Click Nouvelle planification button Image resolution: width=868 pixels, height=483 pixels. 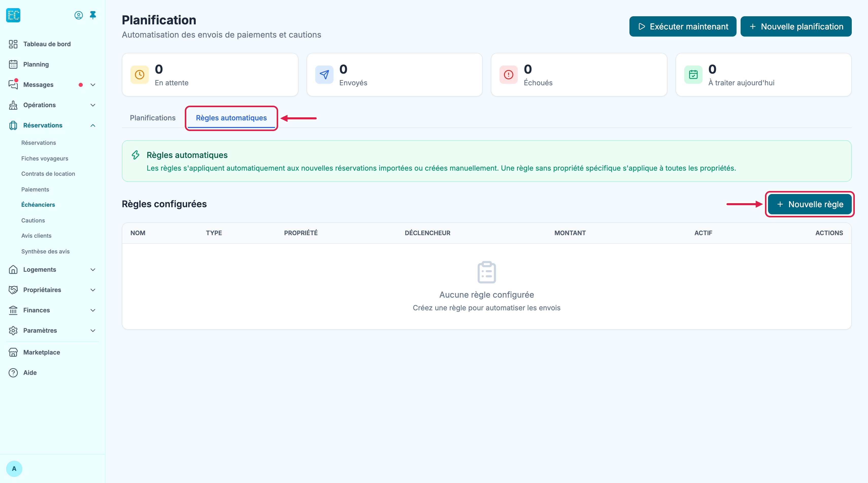pyautogui.click(x=796, y=26)
